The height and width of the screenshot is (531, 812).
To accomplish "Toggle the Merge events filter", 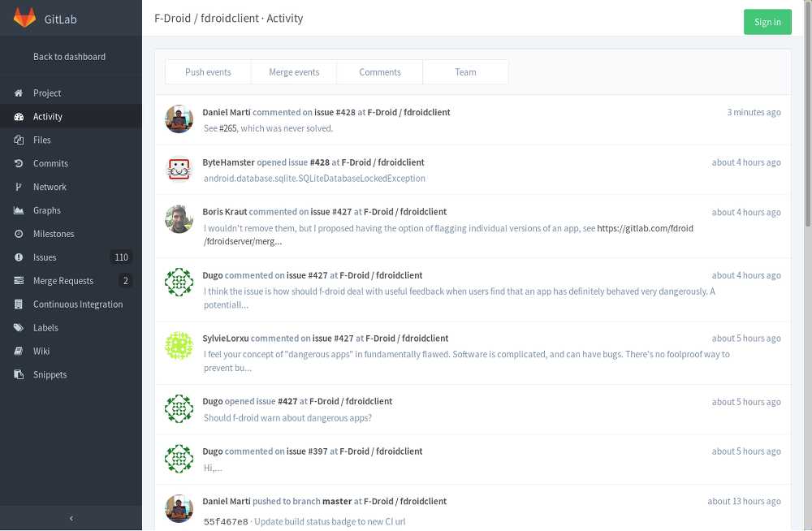I will coord(294,72).
